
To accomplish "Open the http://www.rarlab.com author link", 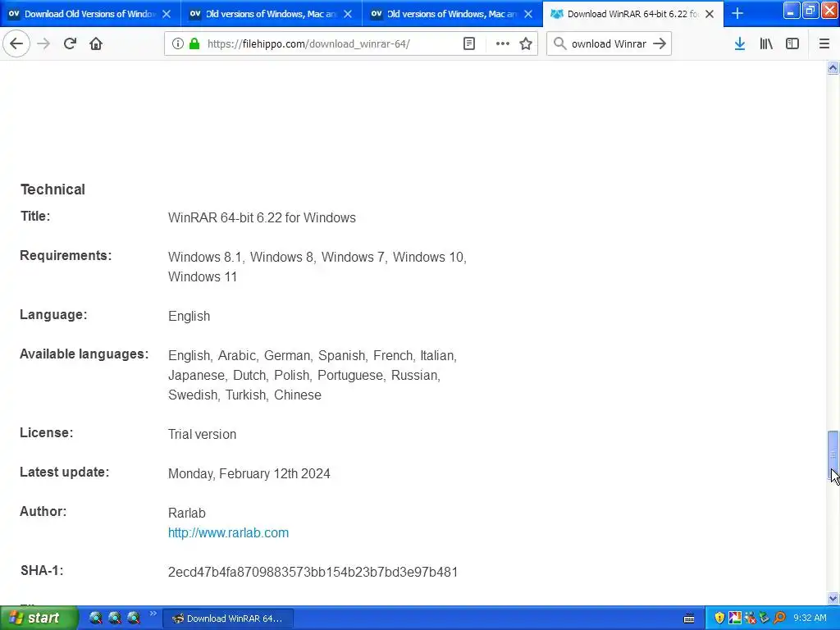I will tap(228, 532).
